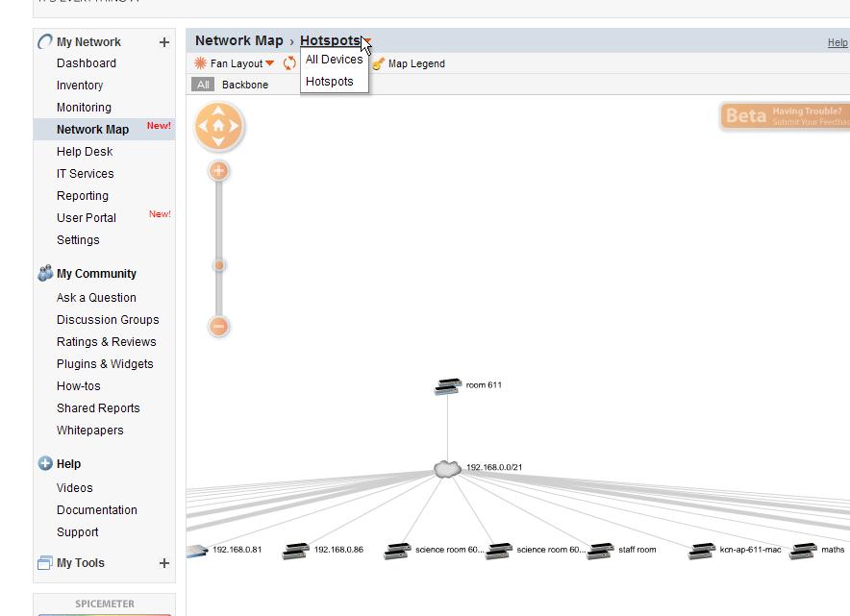The height and width of the screenshot is (616, 850).
Task: Open the Map Legend key icon
Action: tap(378, 63)
